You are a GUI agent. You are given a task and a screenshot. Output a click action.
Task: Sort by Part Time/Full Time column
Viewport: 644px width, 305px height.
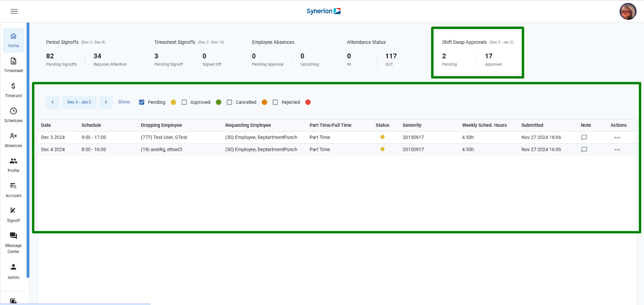tap(330, 125)
